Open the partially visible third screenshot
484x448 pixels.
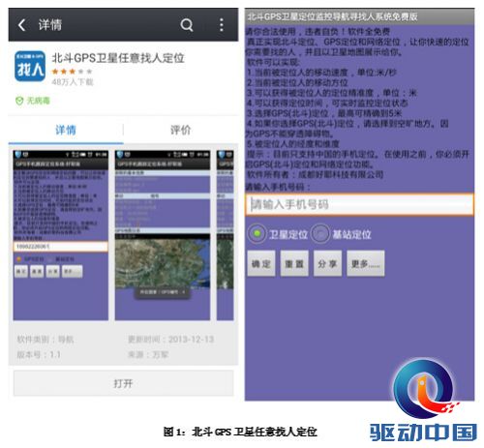[226, 235]
